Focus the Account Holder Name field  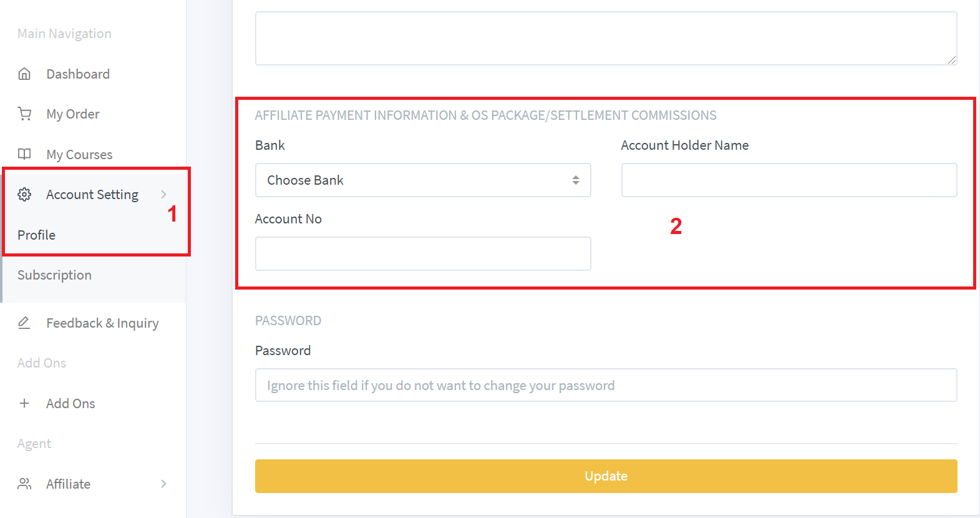coord(789,180)
